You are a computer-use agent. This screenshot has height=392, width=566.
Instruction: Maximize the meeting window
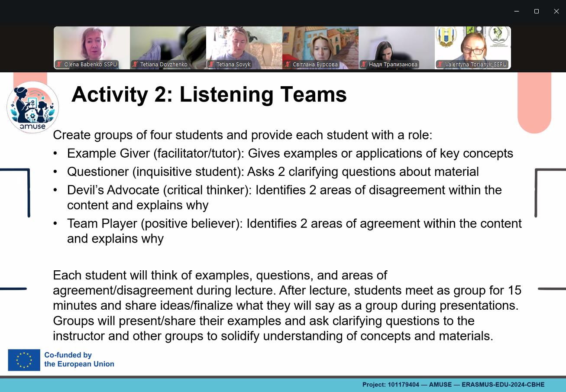pos(536,11)
